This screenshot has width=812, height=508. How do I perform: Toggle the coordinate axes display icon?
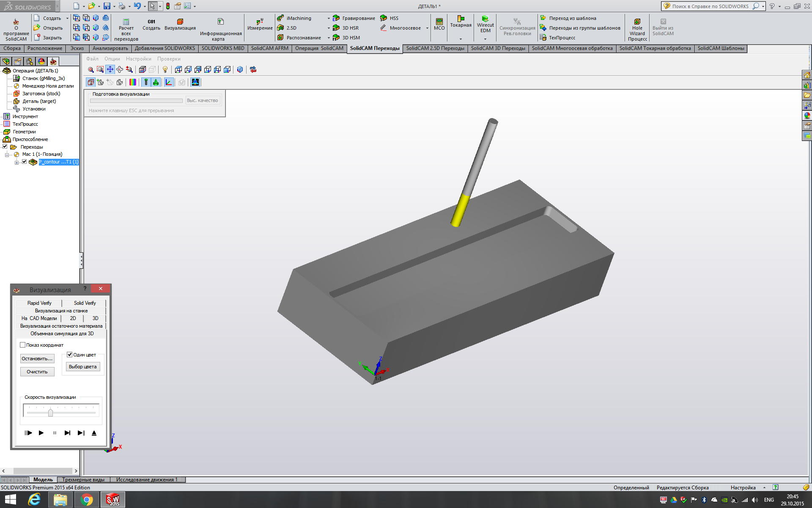[169, 82]
